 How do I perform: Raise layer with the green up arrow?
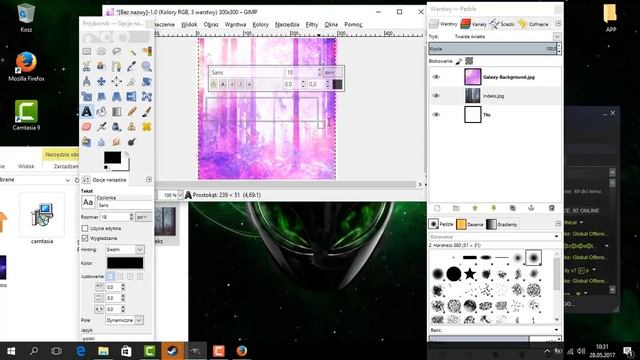pyautogui.click(x=475, y=208)
